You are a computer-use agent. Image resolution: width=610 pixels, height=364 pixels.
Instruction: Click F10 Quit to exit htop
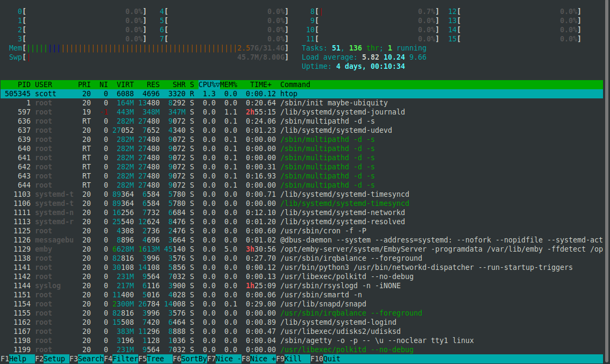325,359
